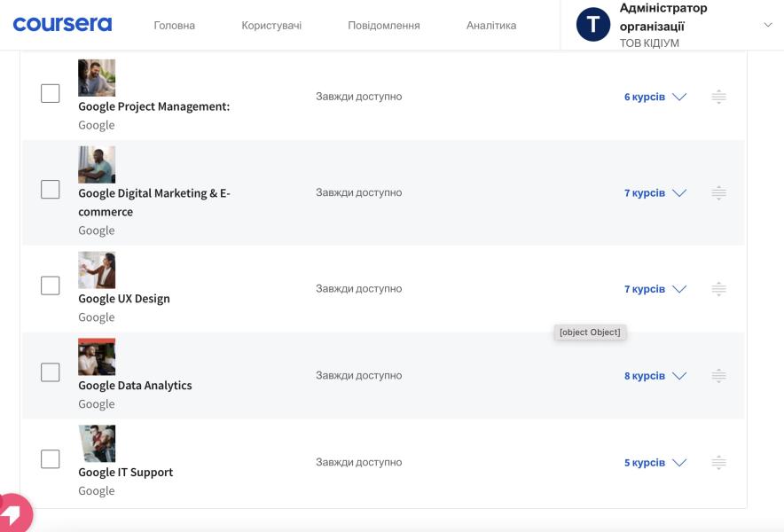Expand chevron for Google Data Analytics row
This screenshot has width=784, height=532.
click(679, 375)
